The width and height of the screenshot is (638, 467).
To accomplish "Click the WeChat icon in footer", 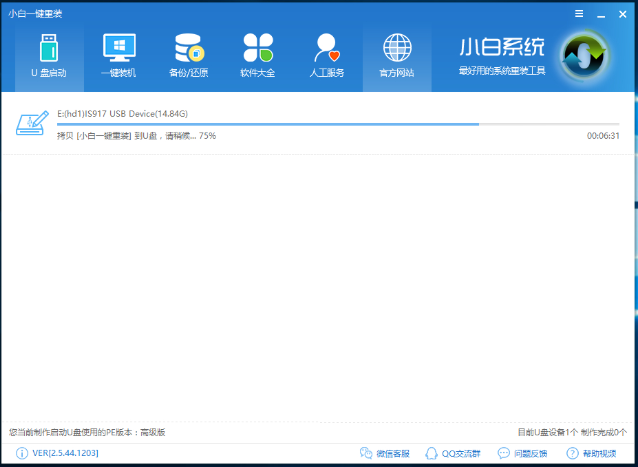I will point(366,453).
